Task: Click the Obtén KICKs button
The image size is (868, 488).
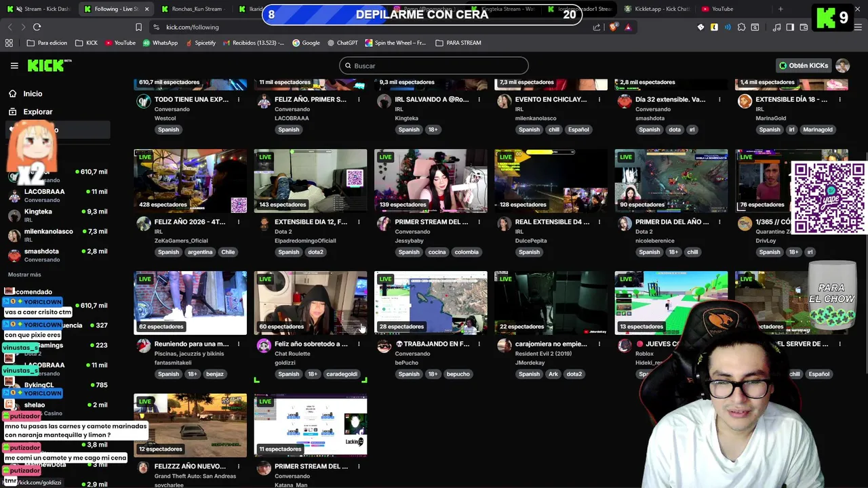Action: point(804,66)
